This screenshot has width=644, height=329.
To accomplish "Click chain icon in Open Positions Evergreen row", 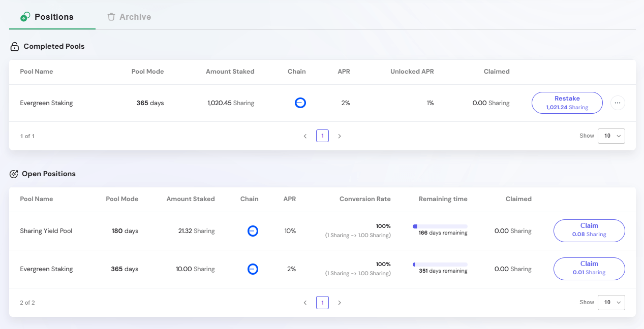I will tap(253, 269).
